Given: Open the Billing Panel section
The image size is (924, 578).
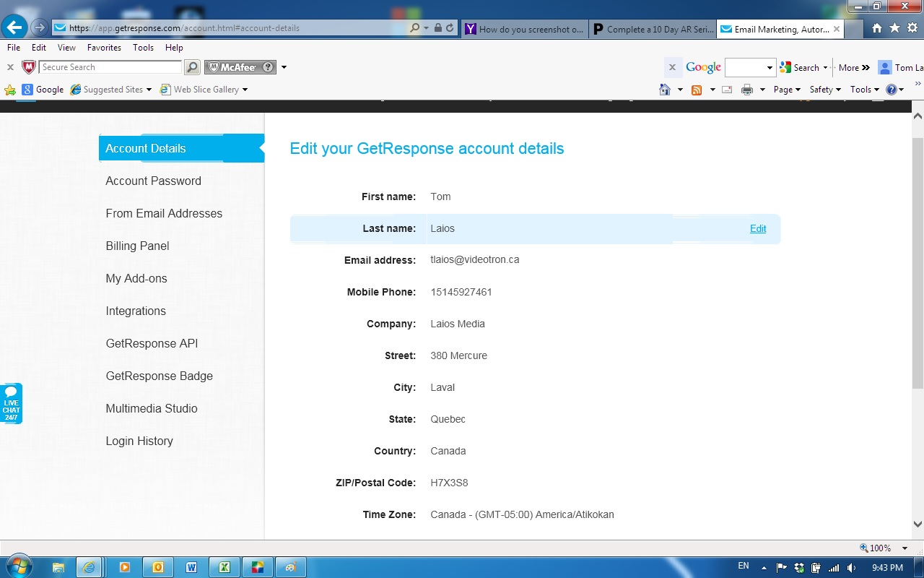Looking at the screenshot, I should pos(137,246).
